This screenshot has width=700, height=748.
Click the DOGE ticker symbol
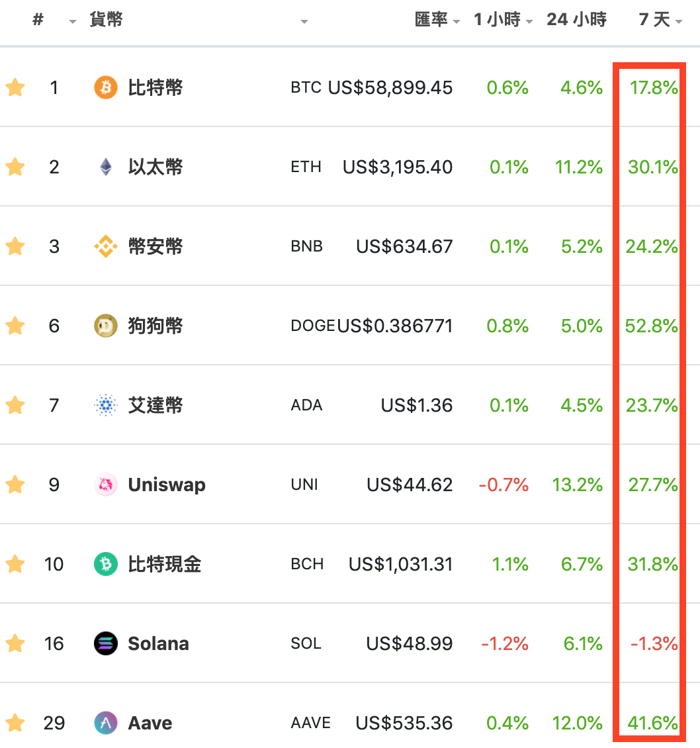(313, 326)
